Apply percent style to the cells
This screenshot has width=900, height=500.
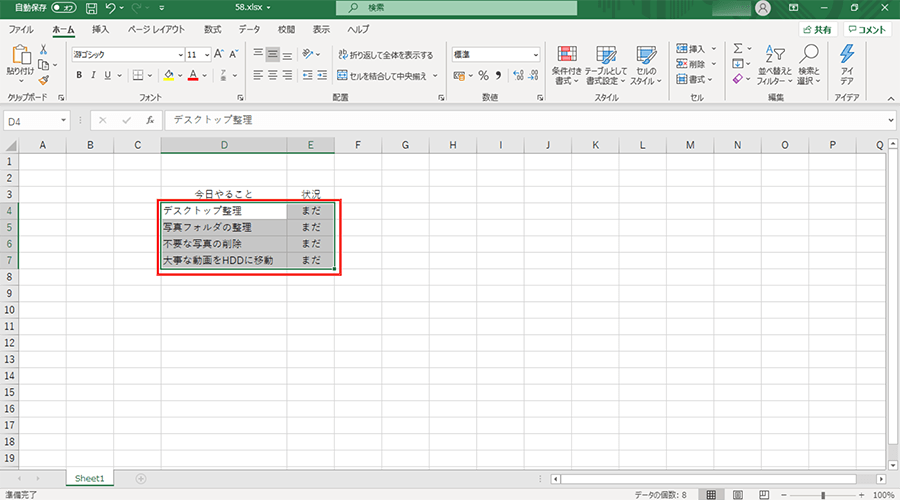[x=483, y=75]
